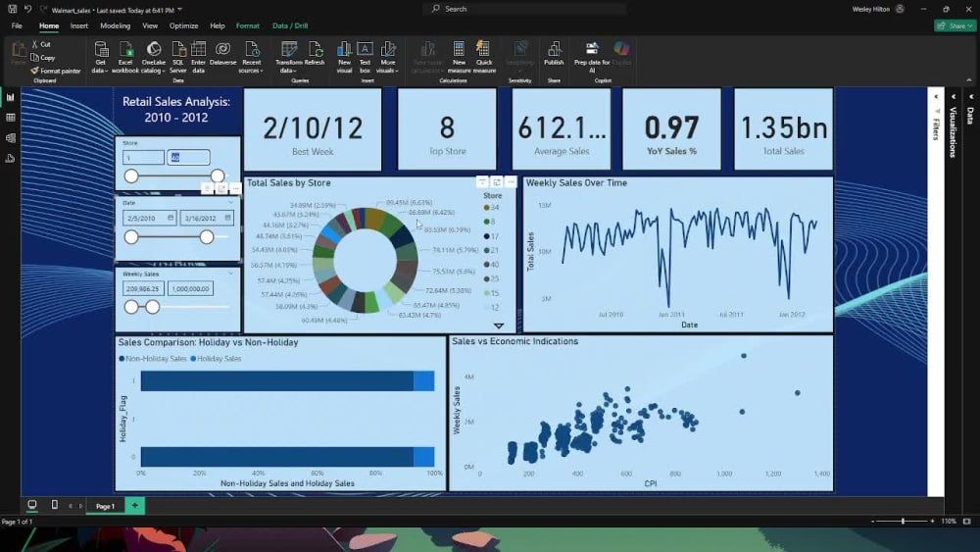
Task: Open the calendar picker for end date 3/16/2012
Action: (227, 218)
